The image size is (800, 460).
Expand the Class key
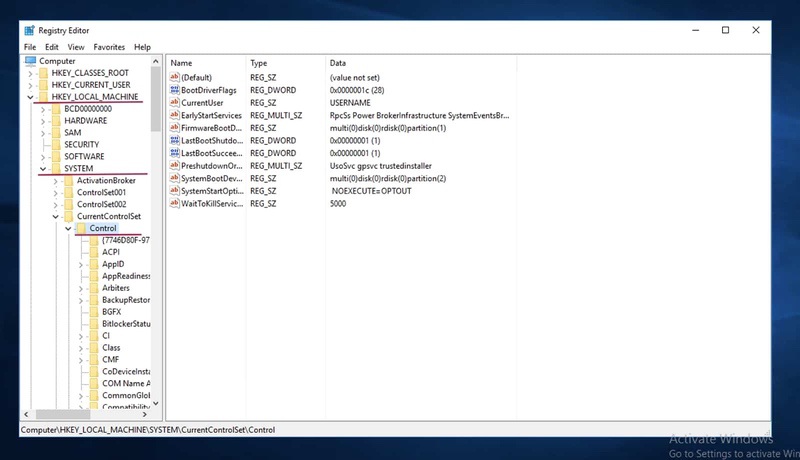(x=81, y=348)
